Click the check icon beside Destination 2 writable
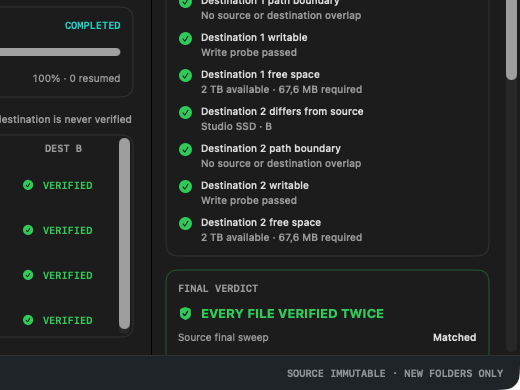520x390 pixels. point(185,187)
